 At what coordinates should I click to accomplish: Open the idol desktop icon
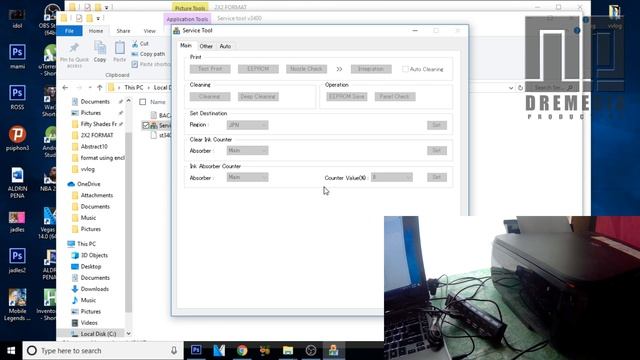17,17
